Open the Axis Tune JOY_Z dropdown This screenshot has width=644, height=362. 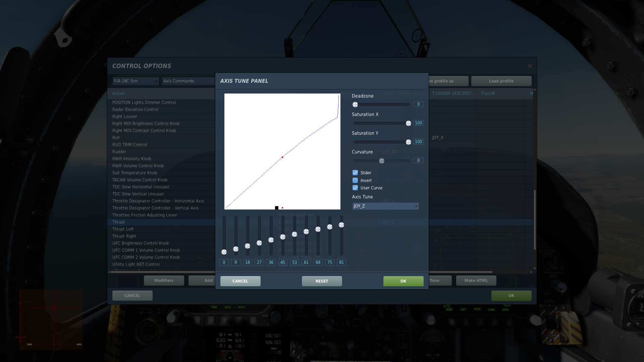[x=385, y=206]
